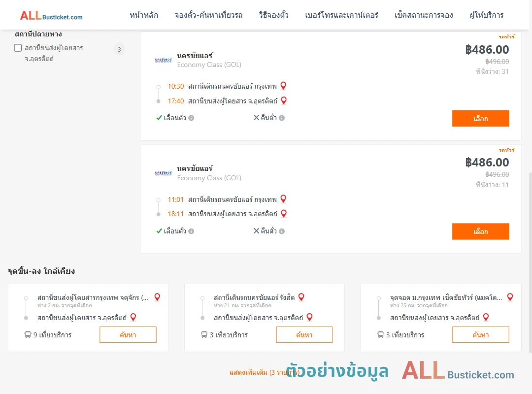Screen dimensions: 532x394
Task: Open จองตั๋ว-ค้นหาเที่ยวรถ menu
Action: click(x=209, y=15)
